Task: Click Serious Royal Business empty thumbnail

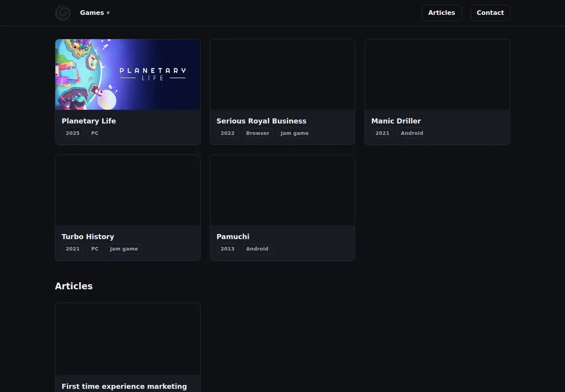Action: click(x=282, y=74)
